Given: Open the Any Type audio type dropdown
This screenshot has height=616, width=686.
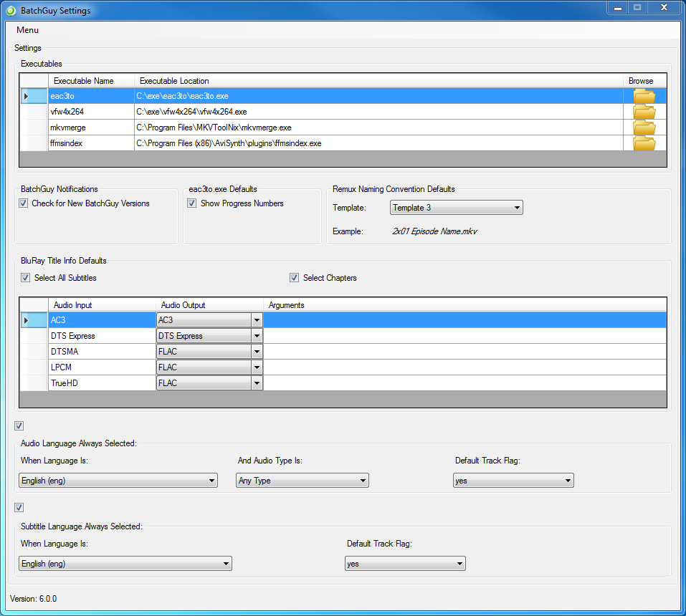Looking at the screenshot, I should point(302,481).
